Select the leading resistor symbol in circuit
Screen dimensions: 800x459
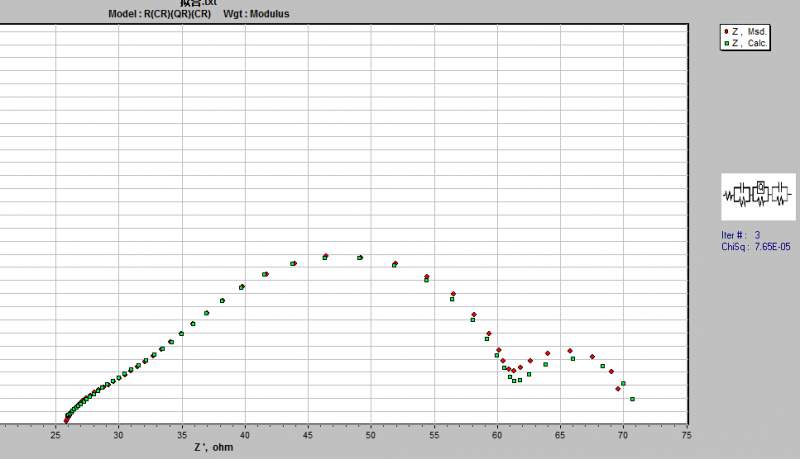(728, 195)
